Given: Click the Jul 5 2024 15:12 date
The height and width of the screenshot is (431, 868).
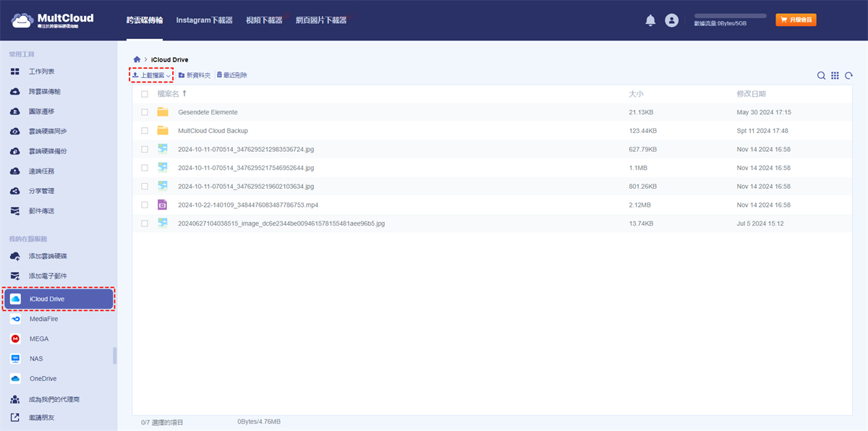Looking at the screenshot, I should [760, 223].
